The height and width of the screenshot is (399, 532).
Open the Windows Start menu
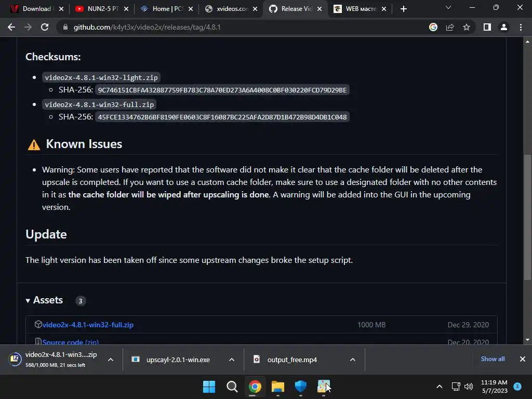[x=209, y=387]
